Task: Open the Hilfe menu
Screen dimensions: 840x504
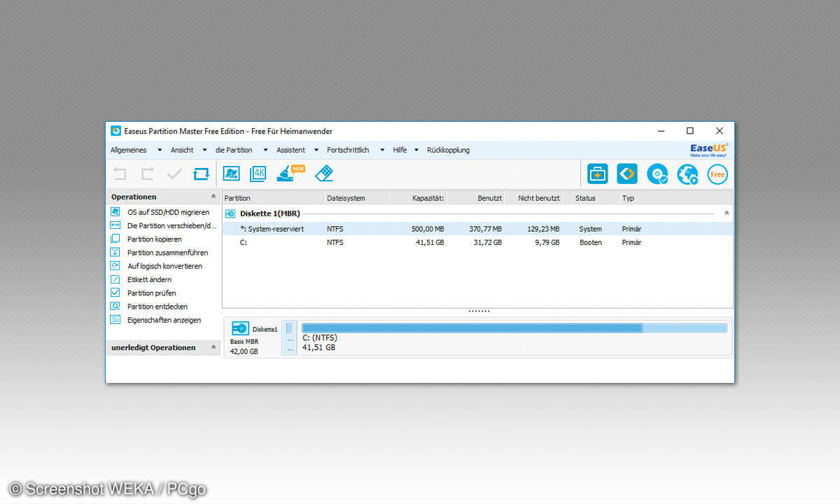Action: pos(400,150)
